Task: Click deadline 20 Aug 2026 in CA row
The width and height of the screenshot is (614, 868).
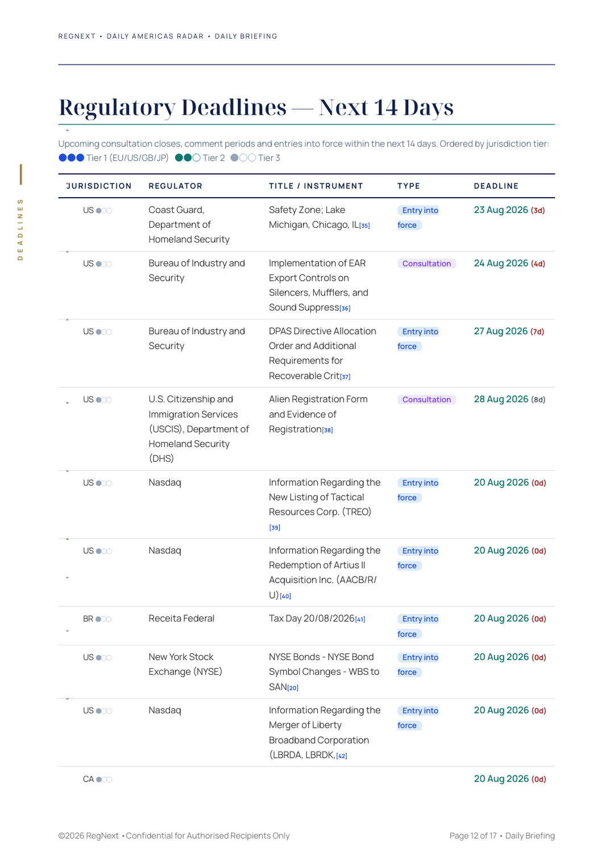Action: [510, 779]
